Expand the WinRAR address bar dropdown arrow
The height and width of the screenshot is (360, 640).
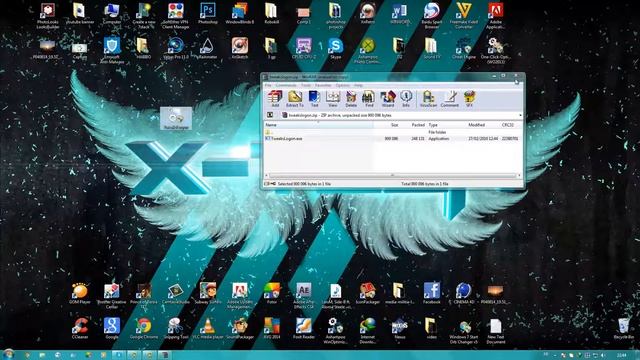(x=520, y=116)
